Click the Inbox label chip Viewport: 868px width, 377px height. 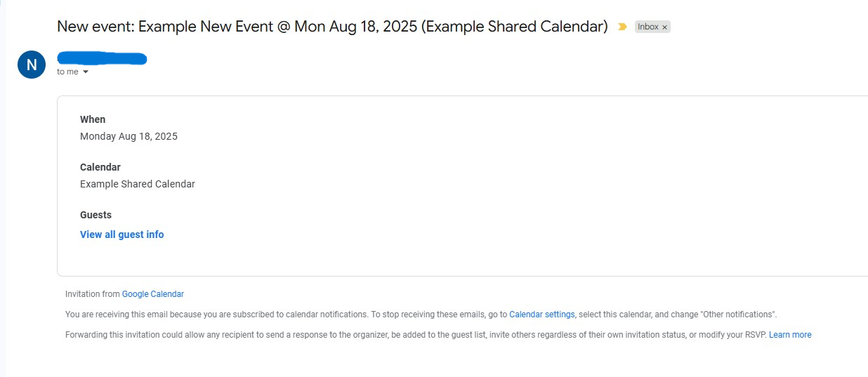pyautogui.click(x=647, y=27)
